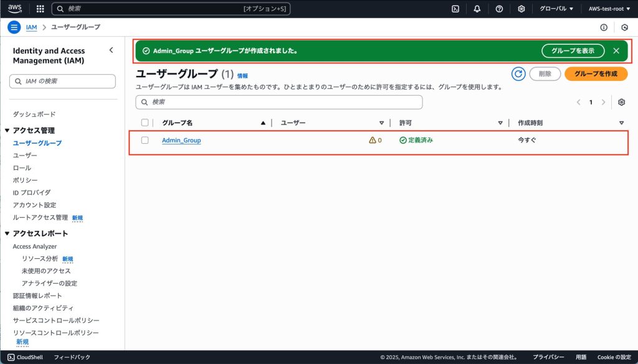Go to previous page of groups
Screen dimensions: 638x364
point(579,102)
